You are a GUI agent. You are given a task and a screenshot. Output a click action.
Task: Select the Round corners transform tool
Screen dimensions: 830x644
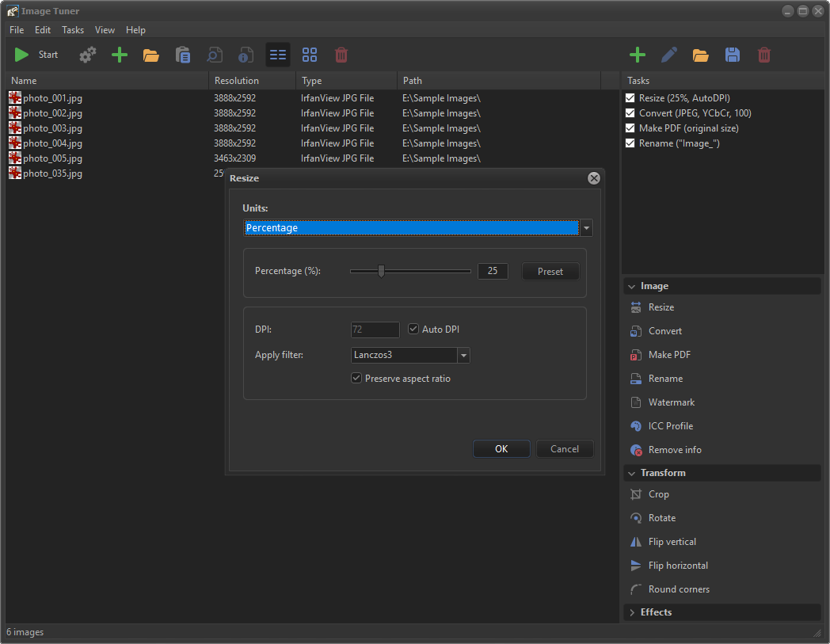click(x=678, y=589)
